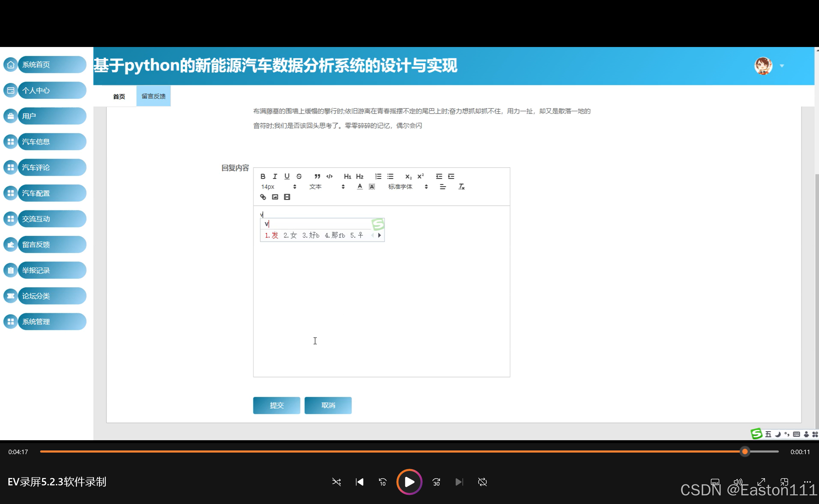Open the 首页 tab
The width and height of the screenshot is (819, 504).
[x=119, y=96]
